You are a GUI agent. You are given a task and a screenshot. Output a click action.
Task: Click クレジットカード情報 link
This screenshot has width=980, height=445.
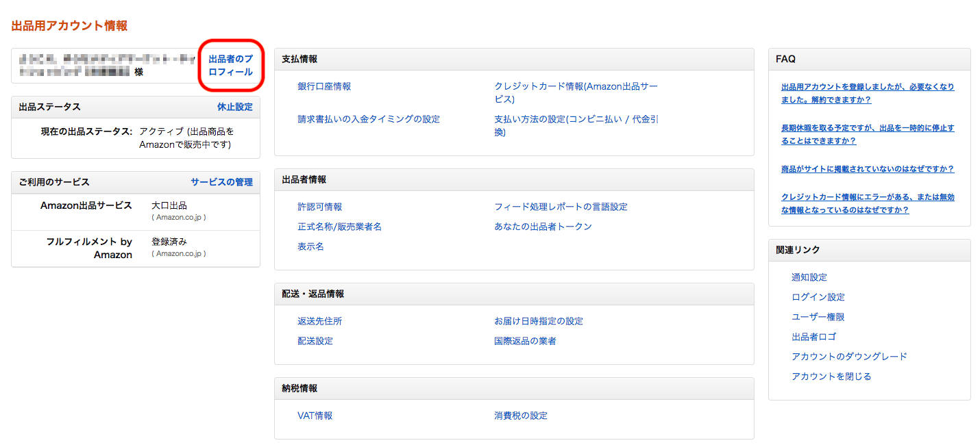[575, 87]
